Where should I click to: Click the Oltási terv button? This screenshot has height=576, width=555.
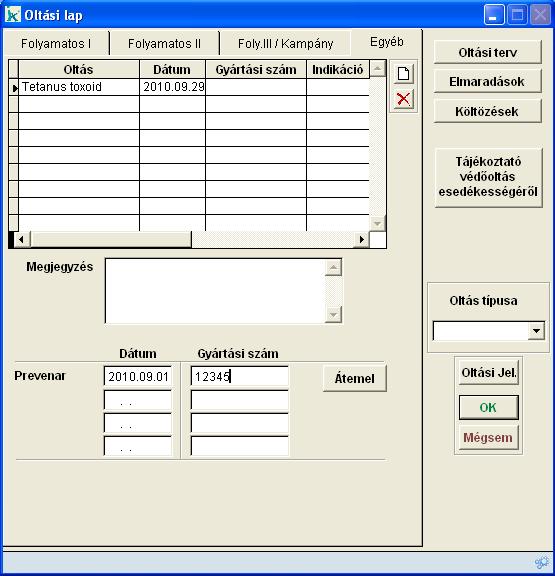click(487, 53)
